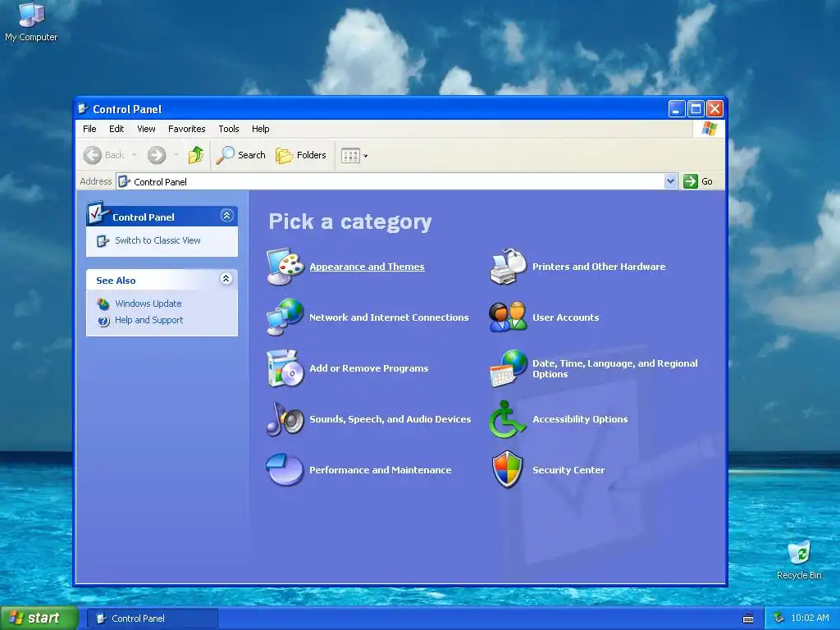Click Switch to Classic View link

click(157, 240)
